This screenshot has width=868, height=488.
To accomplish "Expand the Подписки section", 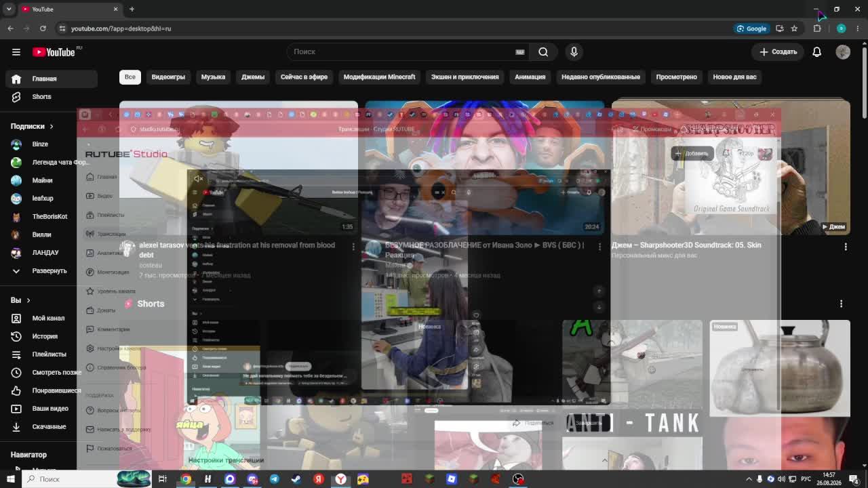I will [32, 126].
